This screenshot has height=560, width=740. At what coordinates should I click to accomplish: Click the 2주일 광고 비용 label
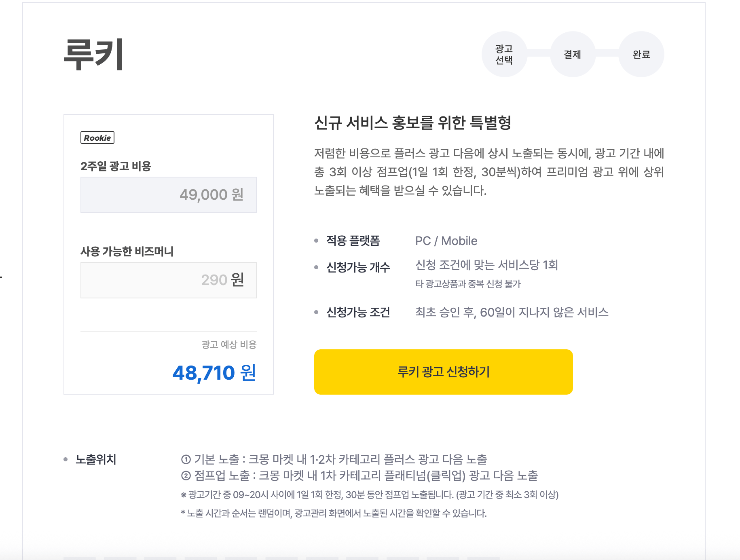click(116, 166)
